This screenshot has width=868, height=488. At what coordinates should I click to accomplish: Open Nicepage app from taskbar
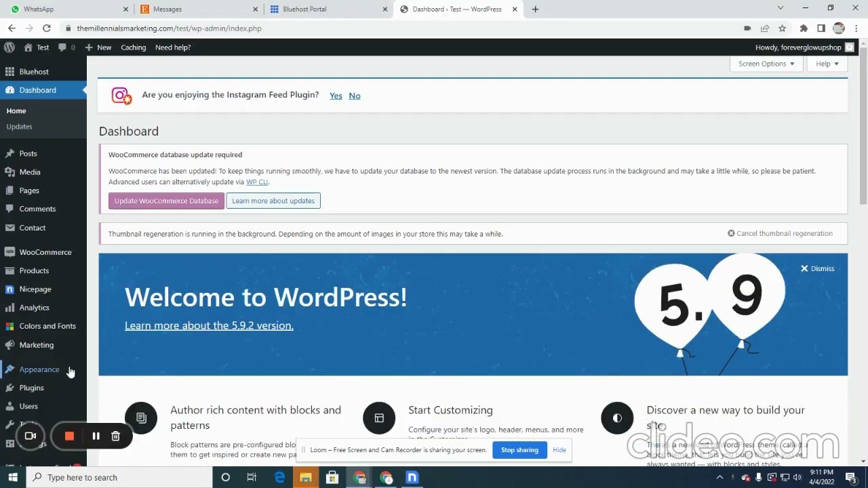[x=412, y=478]
